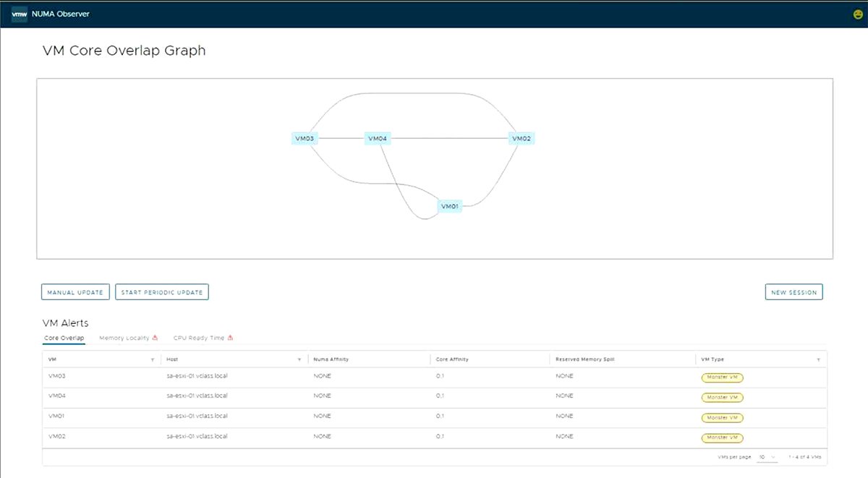Click the warning icon on Memory Locality tab
This screenshot has height=478, width=868.
153,337
